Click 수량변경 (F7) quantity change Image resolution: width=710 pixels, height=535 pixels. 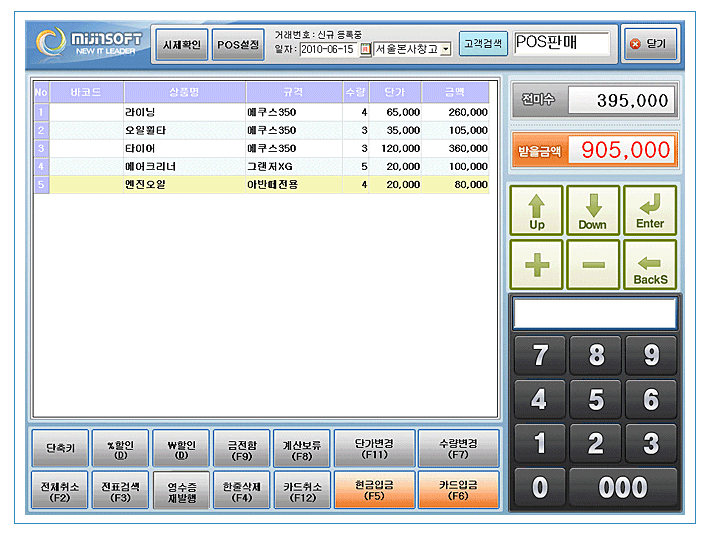click(x=458, y=448)
